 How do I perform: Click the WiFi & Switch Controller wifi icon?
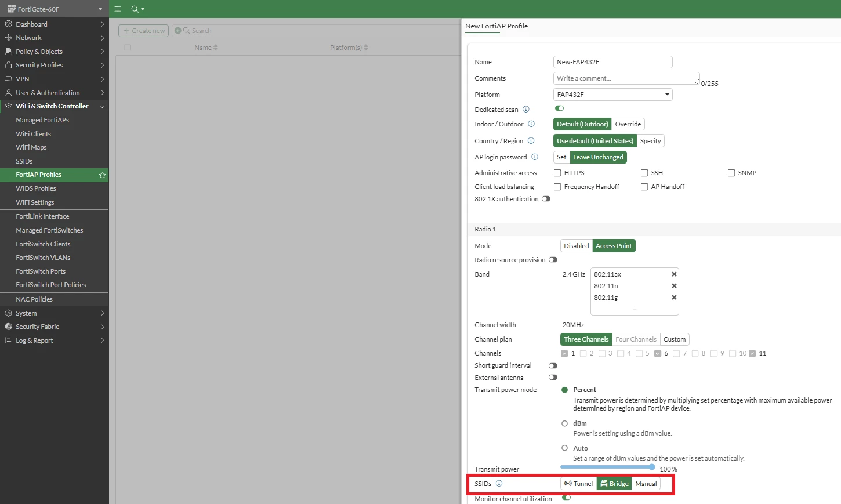click(9, 106)
